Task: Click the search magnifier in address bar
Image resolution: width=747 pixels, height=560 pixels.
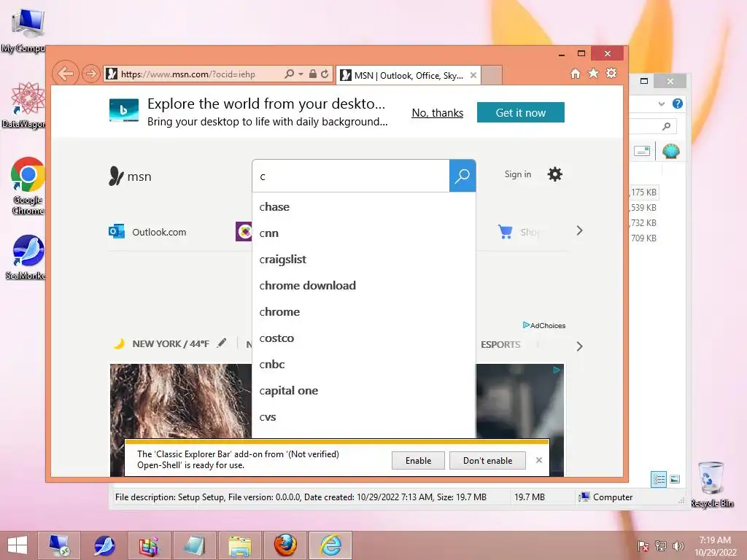Action: point(289,74)
